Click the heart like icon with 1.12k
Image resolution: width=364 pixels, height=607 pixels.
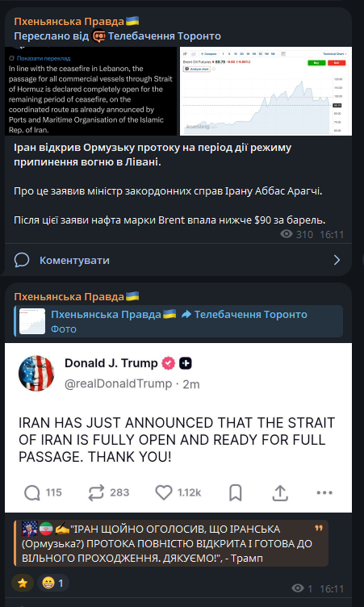click(163, 492)
